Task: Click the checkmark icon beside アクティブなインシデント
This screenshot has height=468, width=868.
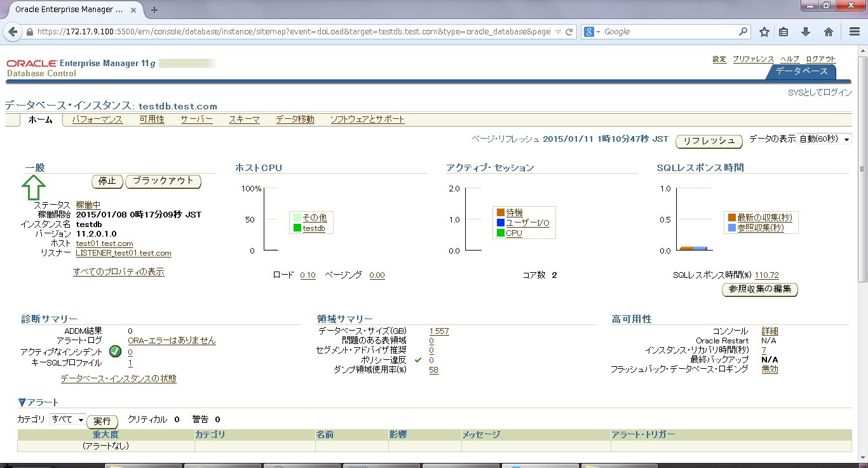Action: [x=116, y=350]
